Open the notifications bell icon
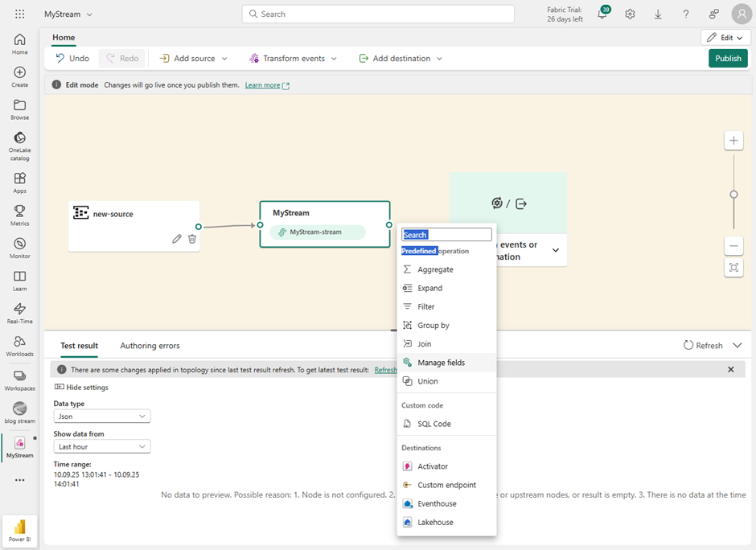 602,14
